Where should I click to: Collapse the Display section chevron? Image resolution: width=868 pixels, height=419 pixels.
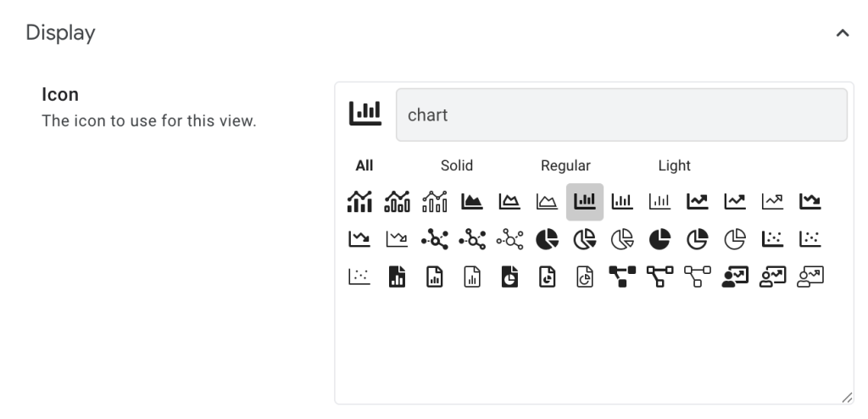click(842, 34)
